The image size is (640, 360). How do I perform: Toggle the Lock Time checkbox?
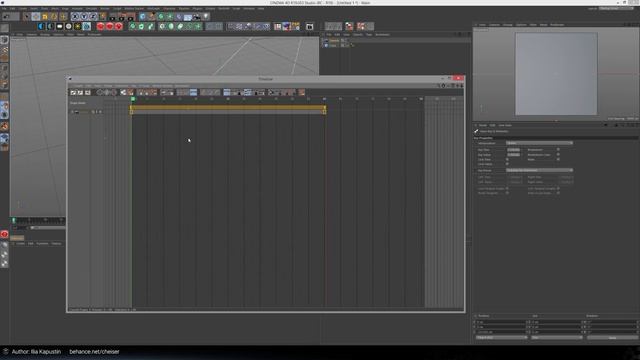click(507, 160)
